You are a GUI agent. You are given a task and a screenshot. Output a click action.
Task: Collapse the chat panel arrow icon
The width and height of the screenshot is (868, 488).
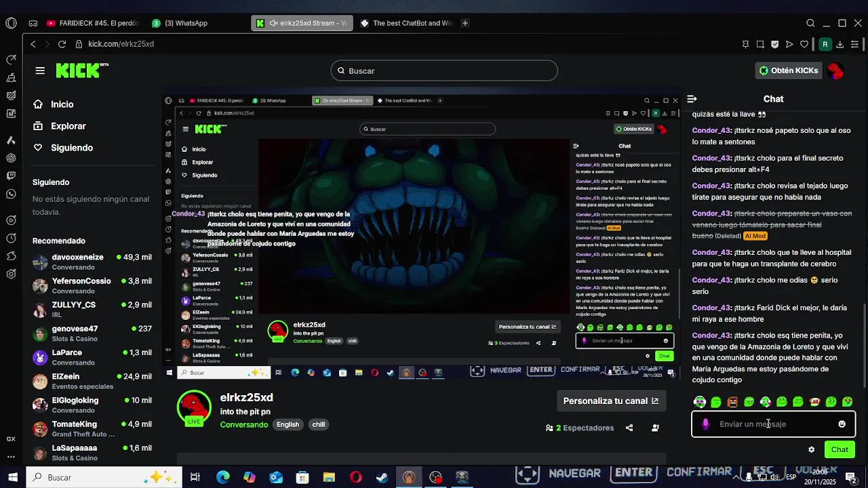692,99
